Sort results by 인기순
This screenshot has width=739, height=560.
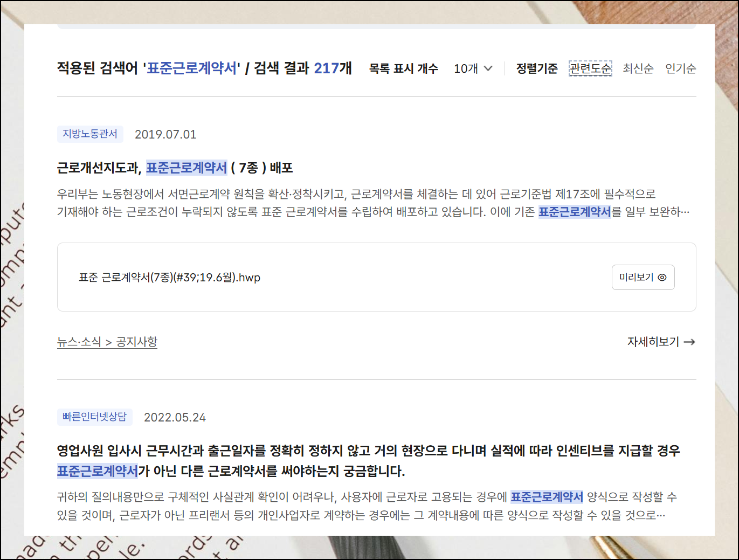(x=681, y=68)
